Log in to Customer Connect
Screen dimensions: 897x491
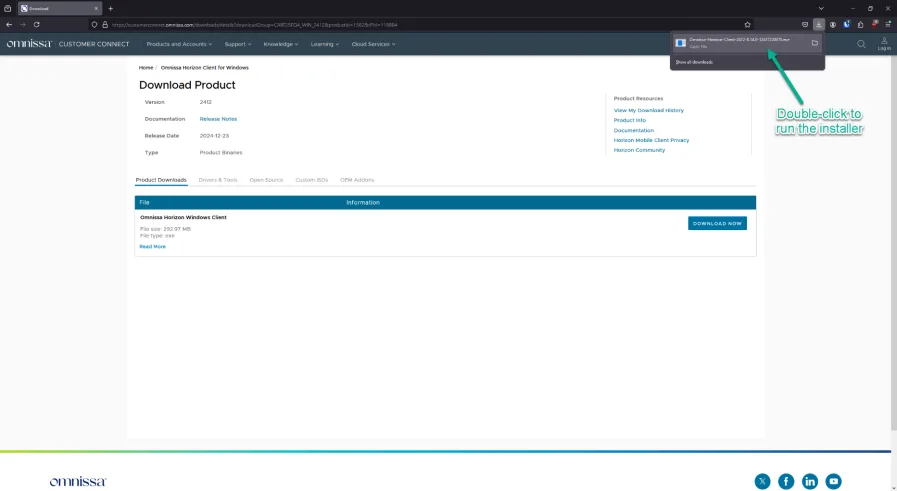(x=884, y=43)
